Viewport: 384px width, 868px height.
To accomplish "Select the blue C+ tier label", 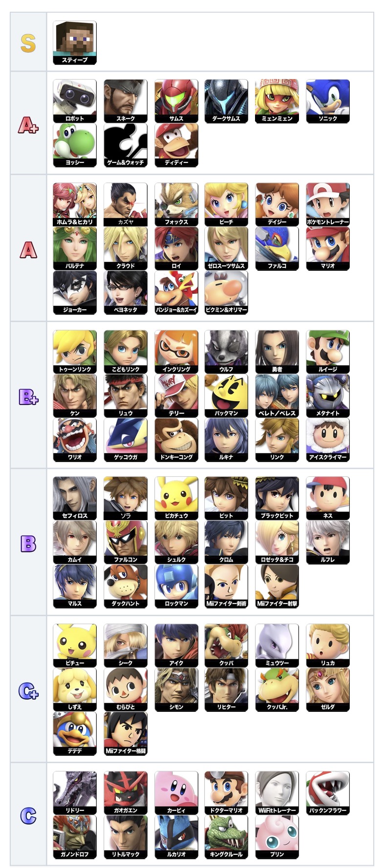I will coord(28,690).
